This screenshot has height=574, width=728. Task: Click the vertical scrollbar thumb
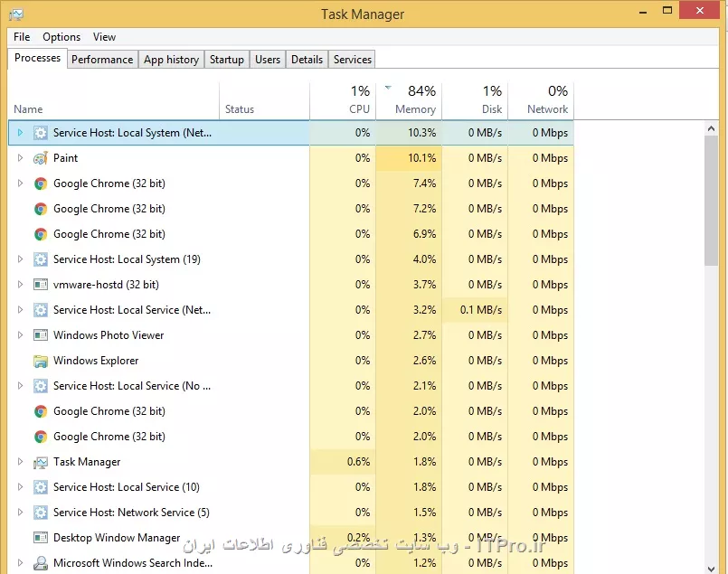point(711,201)
